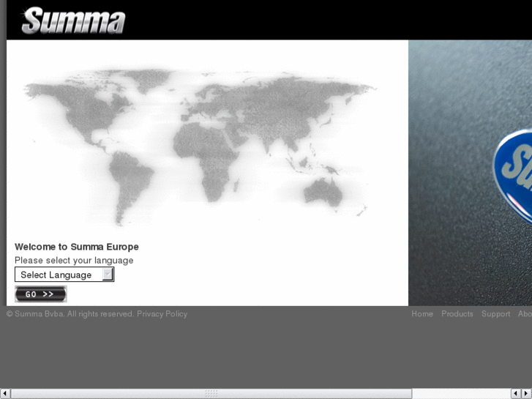Open the Select Language dropdown
This screenshot has height=399, width=532.
[x=64, y=275]
